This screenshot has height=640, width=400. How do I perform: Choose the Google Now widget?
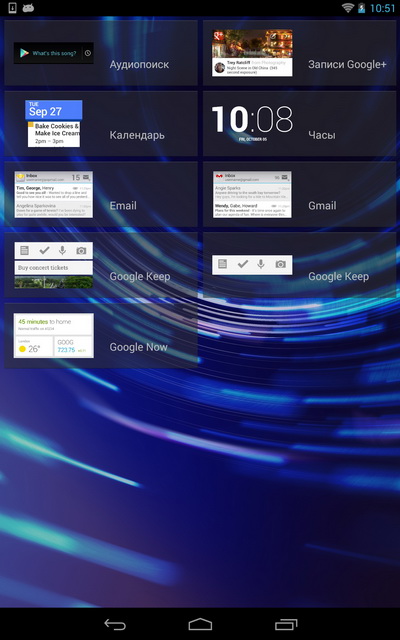(x=101, y=336)
